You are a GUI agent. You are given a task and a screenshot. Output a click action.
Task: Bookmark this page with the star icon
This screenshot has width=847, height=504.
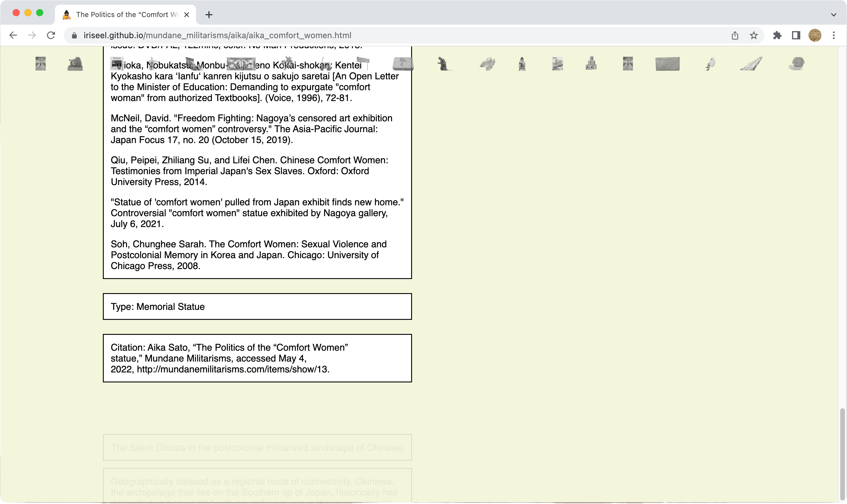(754, 35)
